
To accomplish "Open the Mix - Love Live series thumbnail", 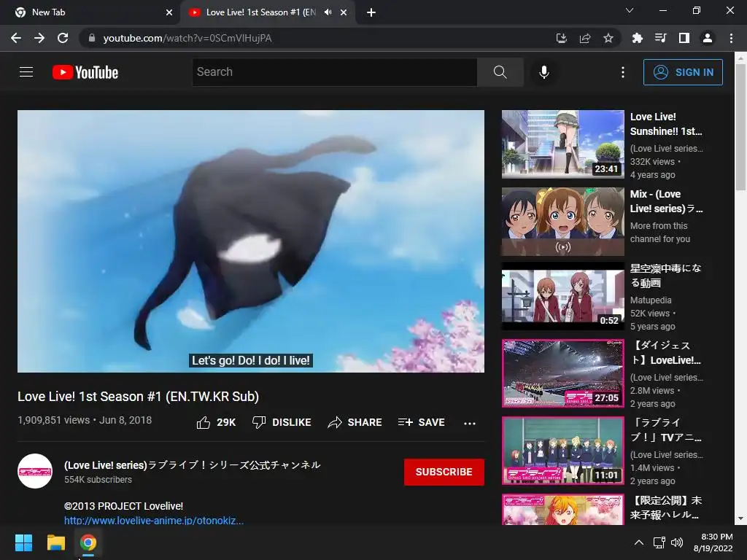I will [x=562, y=222].
